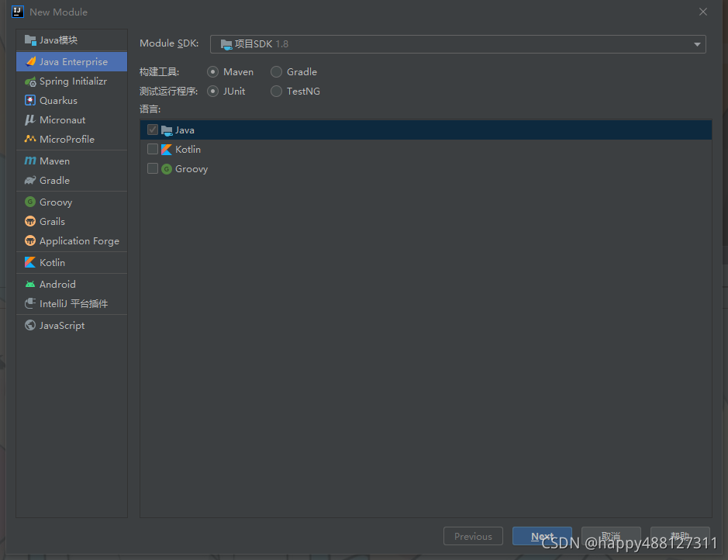
Task: Select Micronaut module type
Action: (71, 120)
